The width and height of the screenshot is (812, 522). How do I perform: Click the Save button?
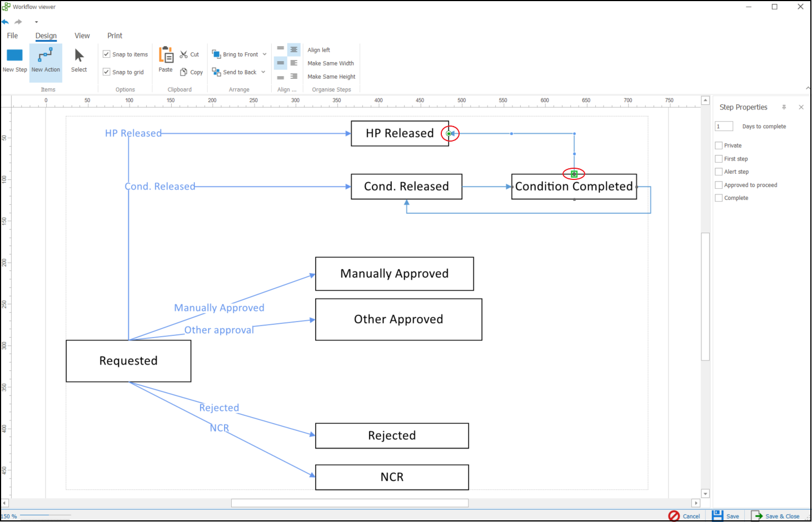[726, 516]
